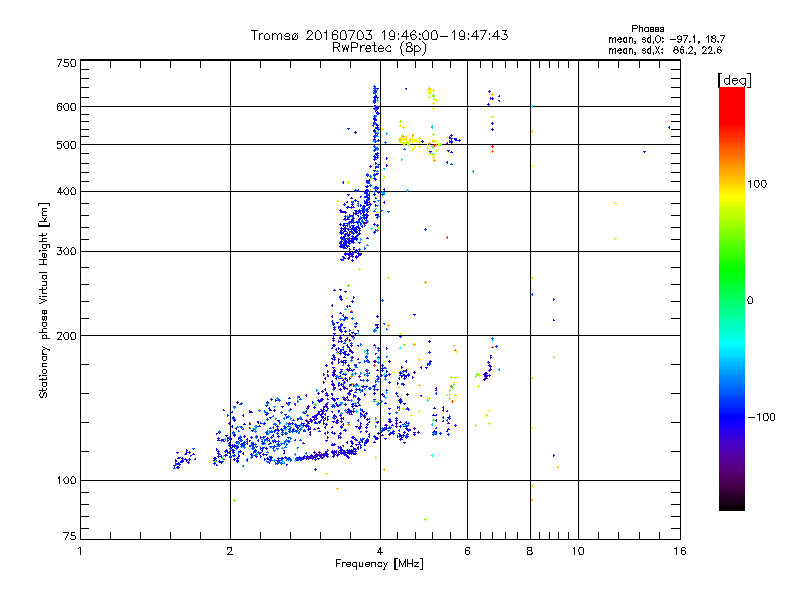Click the y-axis tick label '200'
The image size is (800, 600).
click(x=66, y=336)
